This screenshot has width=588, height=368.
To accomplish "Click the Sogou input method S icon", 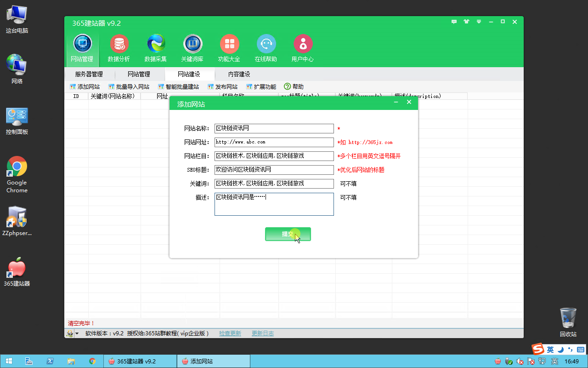I will (x=537, y=349).
